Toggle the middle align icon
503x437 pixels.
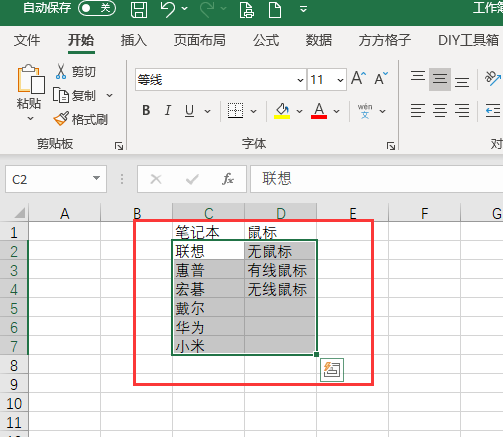pos(440,79)
